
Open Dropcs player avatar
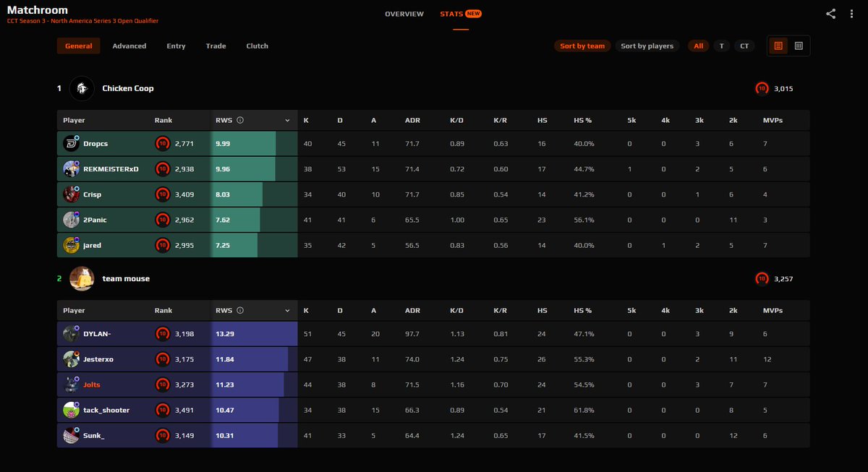tap(71, 143)
